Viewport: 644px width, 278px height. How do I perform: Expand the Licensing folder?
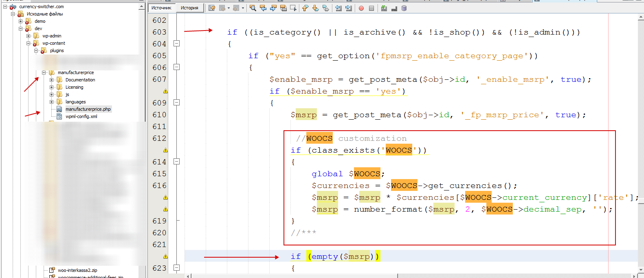pyautogui.click(x=52, y=87)
